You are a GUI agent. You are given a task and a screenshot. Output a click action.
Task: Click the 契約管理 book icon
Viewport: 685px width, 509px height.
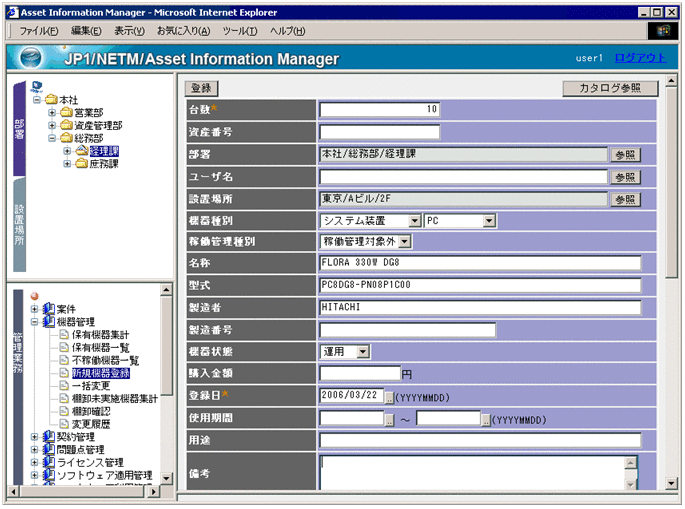[x=48, y=437]
